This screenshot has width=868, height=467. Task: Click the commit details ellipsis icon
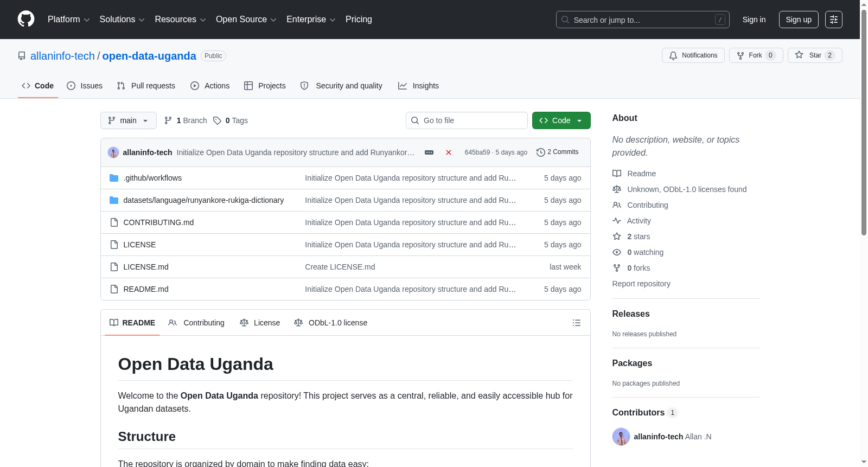pyautogui.click(x=429, y=152)
